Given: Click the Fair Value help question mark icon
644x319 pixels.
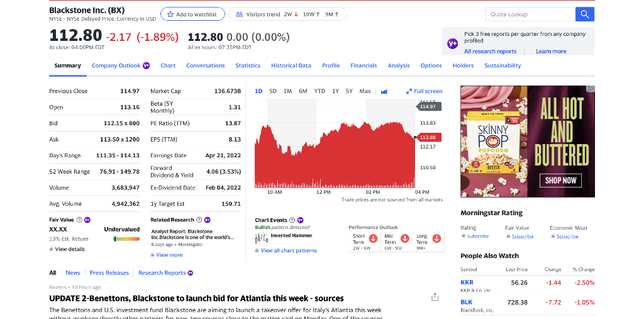Looking at the screenshot, I should point(79,220).
